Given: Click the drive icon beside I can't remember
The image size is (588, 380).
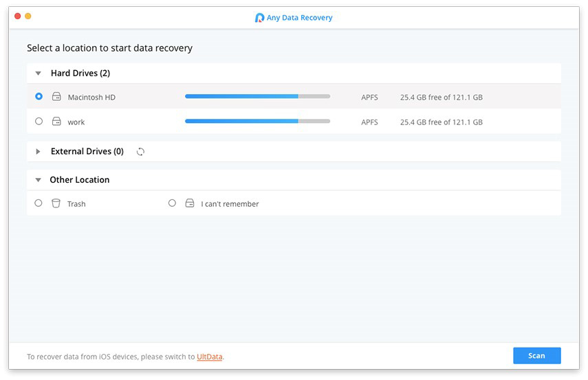Looking at the screenshot, I should (190, 203).
